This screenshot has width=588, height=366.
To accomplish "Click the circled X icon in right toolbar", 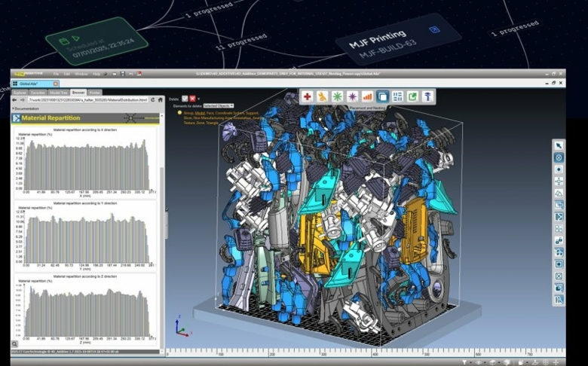I will (559, 157).
